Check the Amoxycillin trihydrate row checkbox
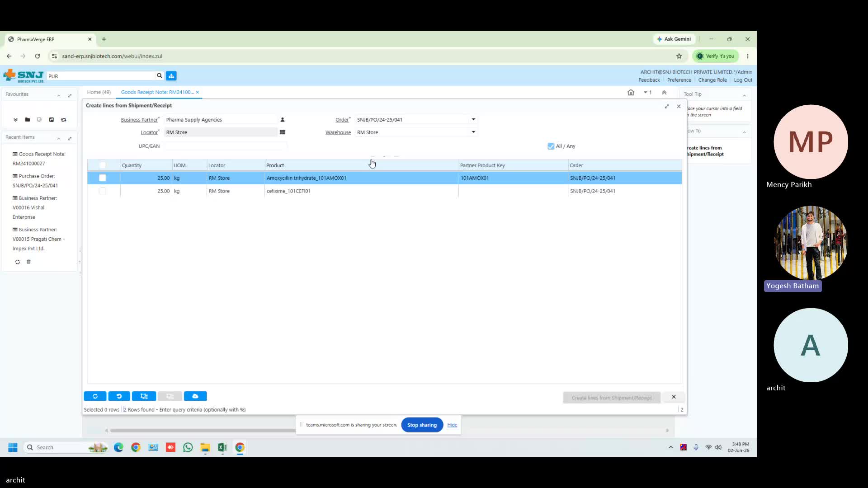868x488 pixels. [103, 178]
